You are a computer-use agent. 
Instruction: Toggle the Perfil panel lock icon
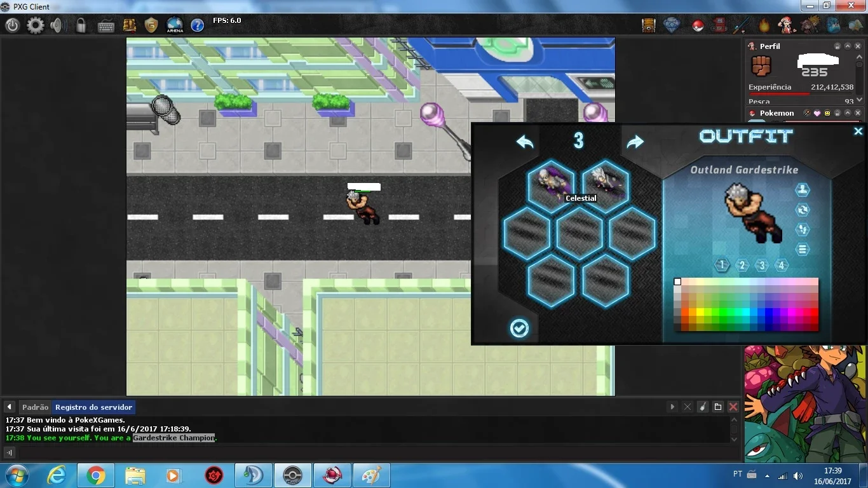pyautogui.click(x=837, y=46)
